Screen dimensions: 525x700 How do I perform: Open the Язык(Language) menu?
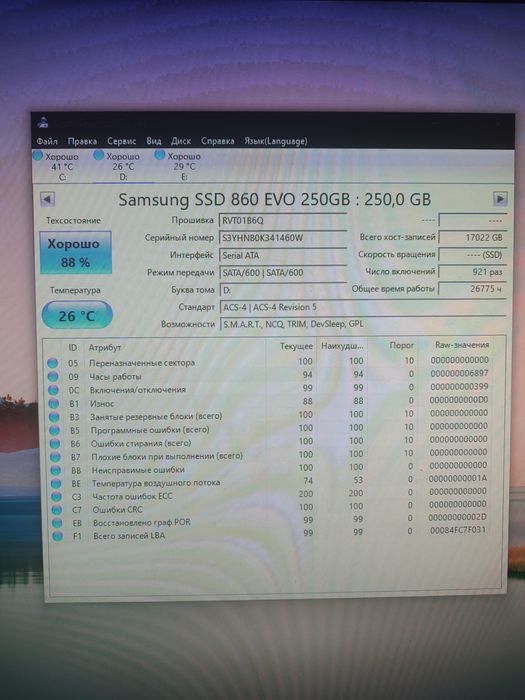pos(275,141)
